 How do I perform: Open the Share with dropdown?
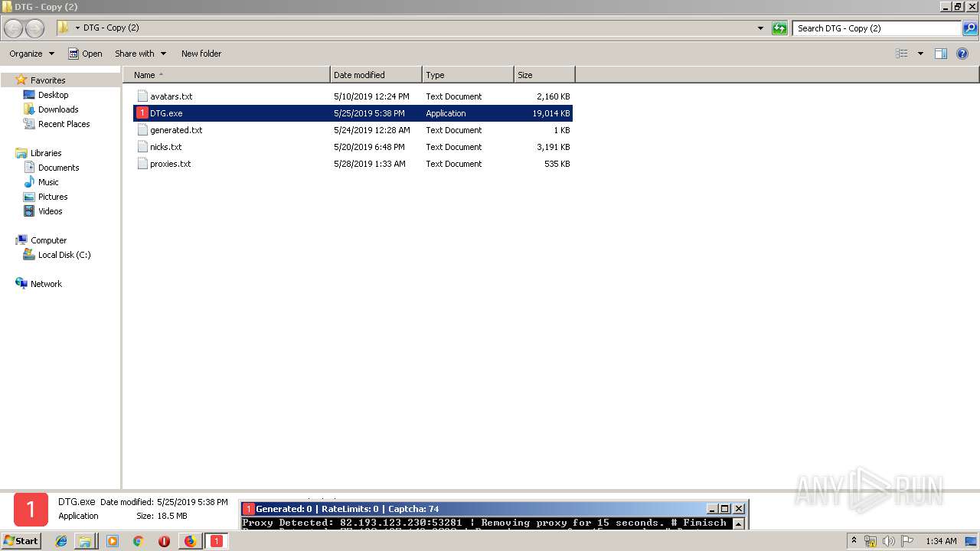point(141,54)
